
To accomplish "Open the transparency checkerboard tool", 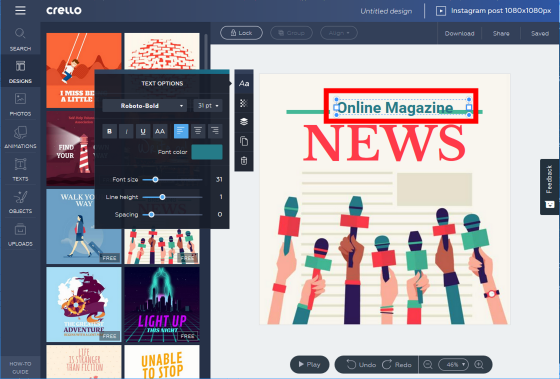I will [x=244, y=103].
